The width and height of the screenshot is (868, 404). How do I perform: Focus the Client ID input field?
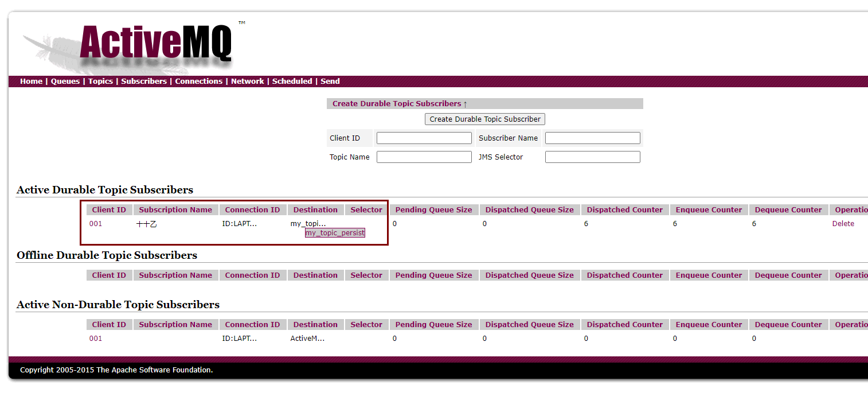(424, 138)
